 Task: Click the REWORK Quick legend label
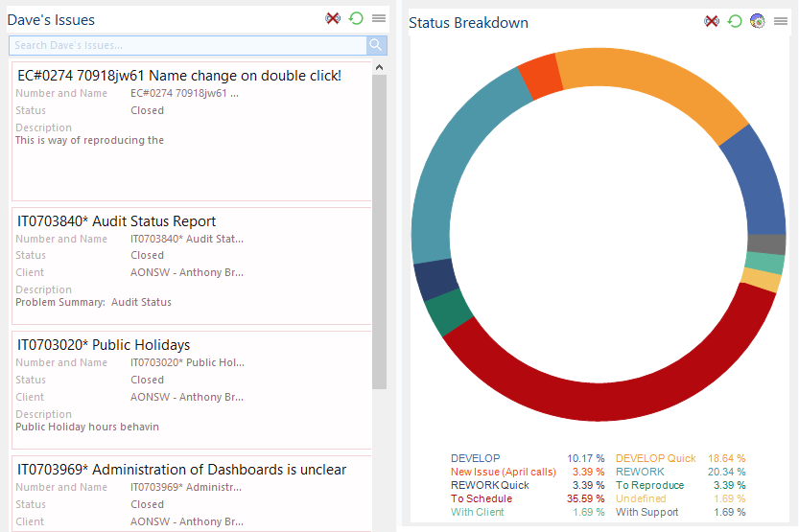point(490,485)
